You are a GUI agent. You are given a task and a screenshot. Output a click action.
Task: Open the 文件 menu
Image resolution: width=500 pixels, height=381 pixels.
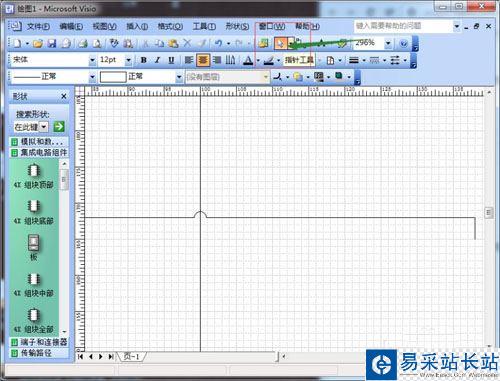[38, 26]
